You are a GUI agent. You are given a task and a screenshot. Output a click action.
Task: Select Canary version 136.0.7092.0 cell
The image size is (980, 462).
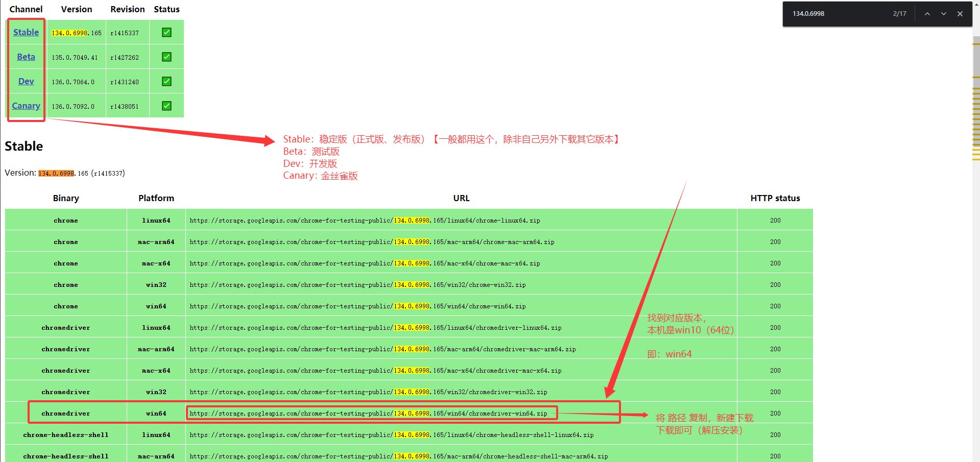77,106
